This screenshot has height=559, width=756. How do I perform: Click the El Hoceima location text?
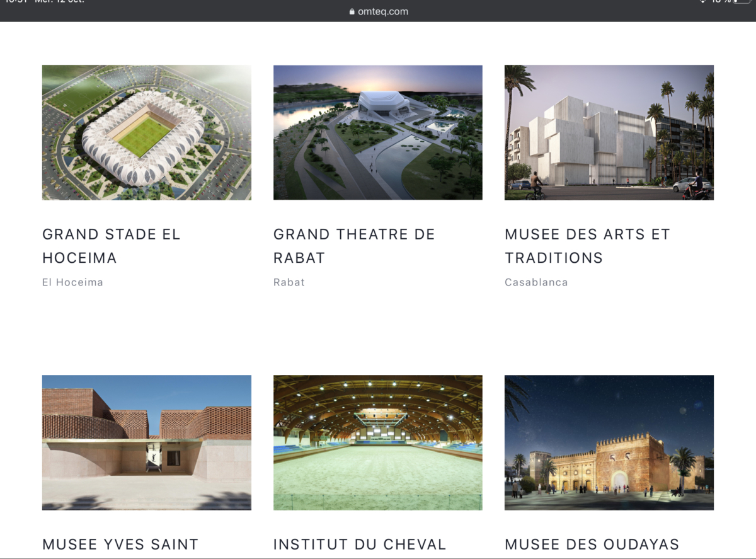72,282
